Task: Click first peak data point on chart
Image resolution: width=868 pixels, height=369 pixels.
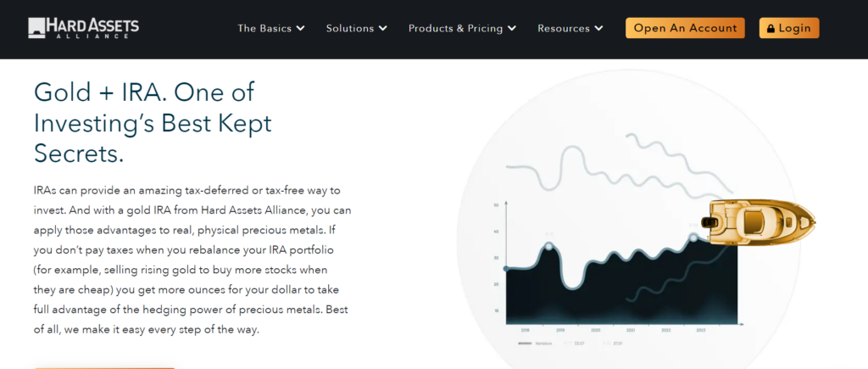Action: point(548,246)
